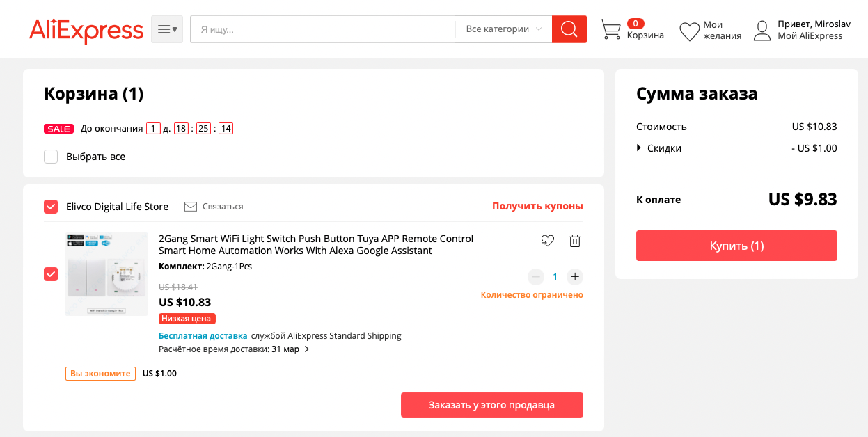Increase quantity with plus button

click(575, 277)
